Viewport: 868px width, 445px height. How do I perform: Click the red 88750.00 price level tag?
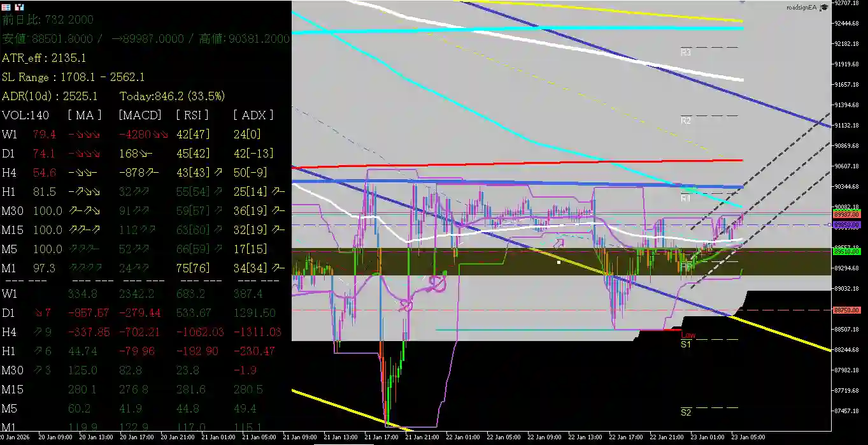850,310
